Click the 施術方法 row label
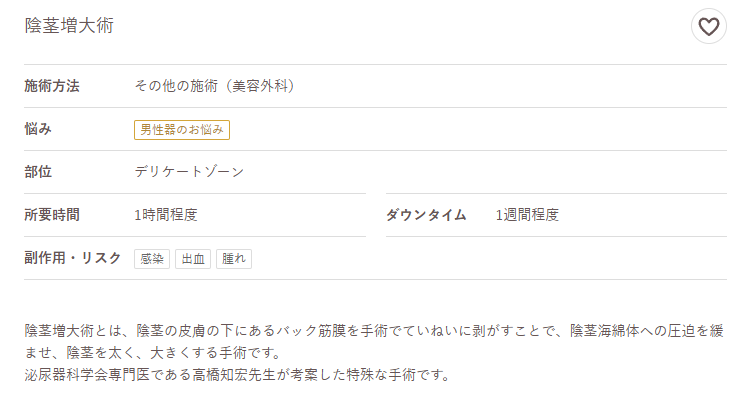 tap(52, 86)
